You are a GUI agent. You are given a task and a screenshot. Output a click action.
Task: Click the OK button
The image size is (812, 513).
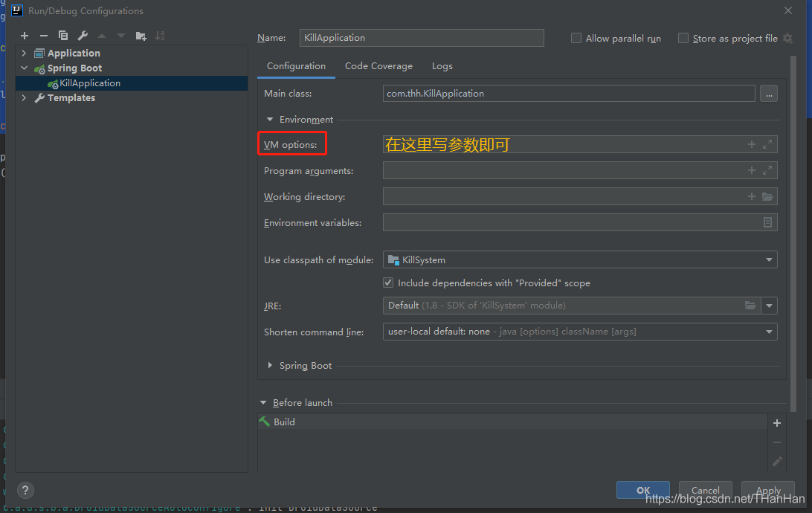tap(642, 490)
